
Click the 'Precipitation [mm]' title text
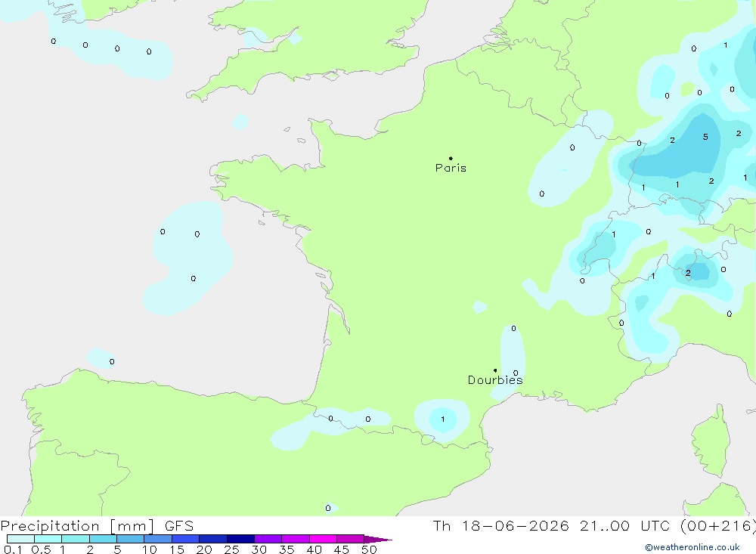click(78, 526)
